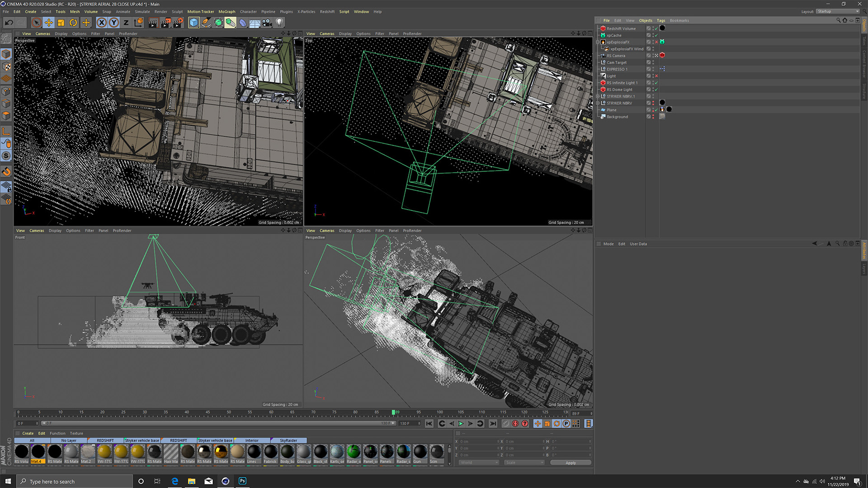Open the Layout Startup dropdown
Image resolution: width=868 pixels, height=488 pixels.
[838, 12]
